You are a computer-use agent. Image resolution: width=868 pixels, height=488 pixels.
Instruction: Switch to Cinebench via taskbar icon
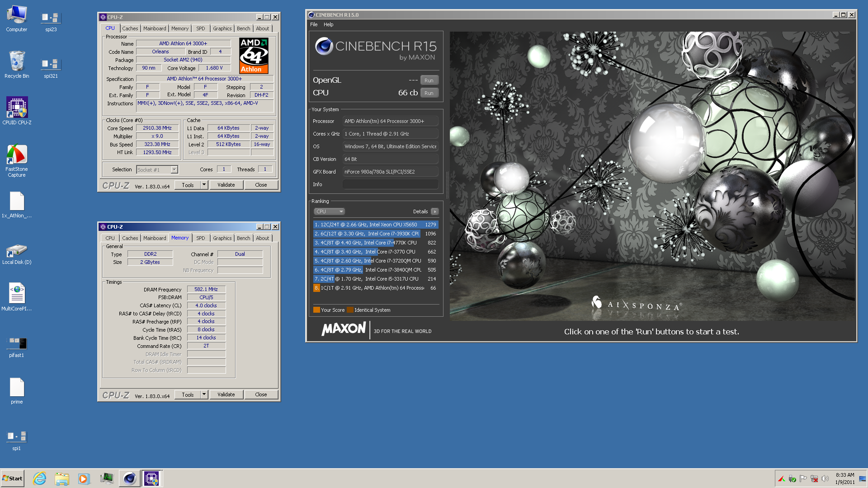[129, 478]
